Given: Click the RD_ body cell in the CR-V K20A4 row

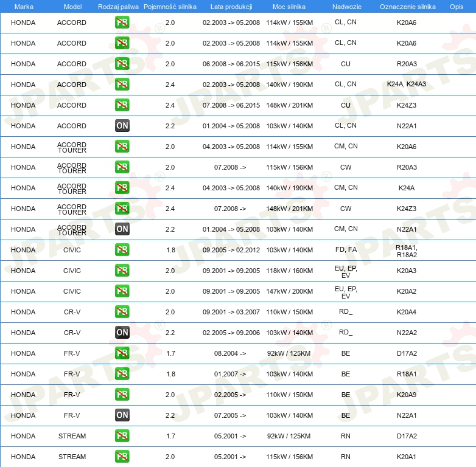Looking at the screenshot, I should (x=346, y=312).
